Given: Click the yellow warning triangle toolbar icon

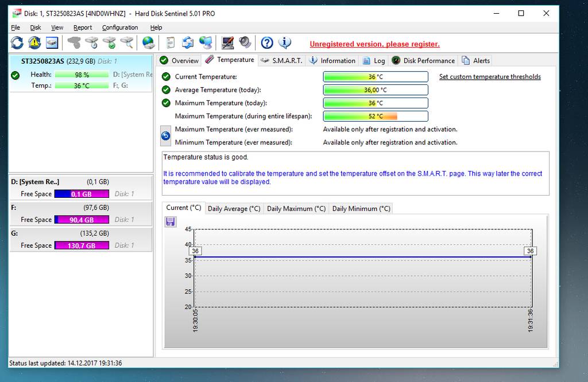Looking at the screenshot, I should (34, 42).
